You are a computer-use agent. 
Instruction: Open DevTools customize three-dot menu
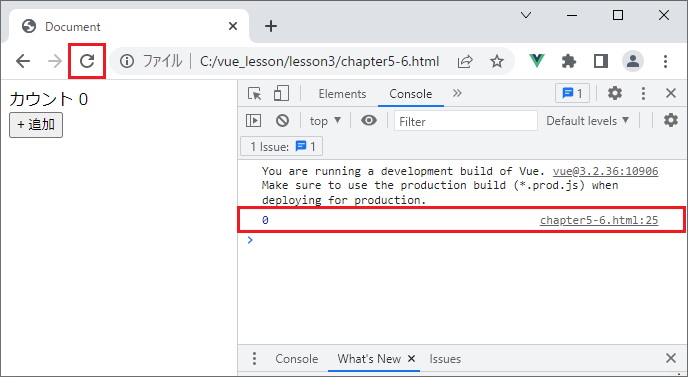tap(643, 93)
